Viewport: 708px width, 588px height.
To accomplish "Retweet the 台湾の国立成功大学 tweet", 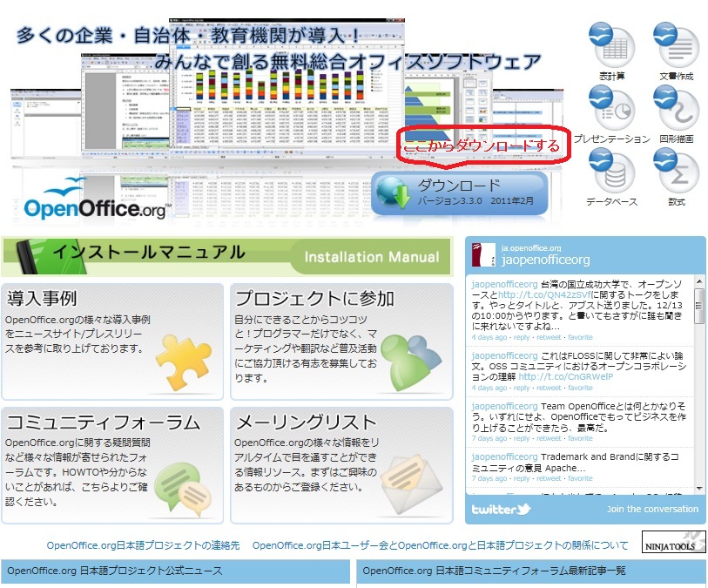I will coord(549,337).
